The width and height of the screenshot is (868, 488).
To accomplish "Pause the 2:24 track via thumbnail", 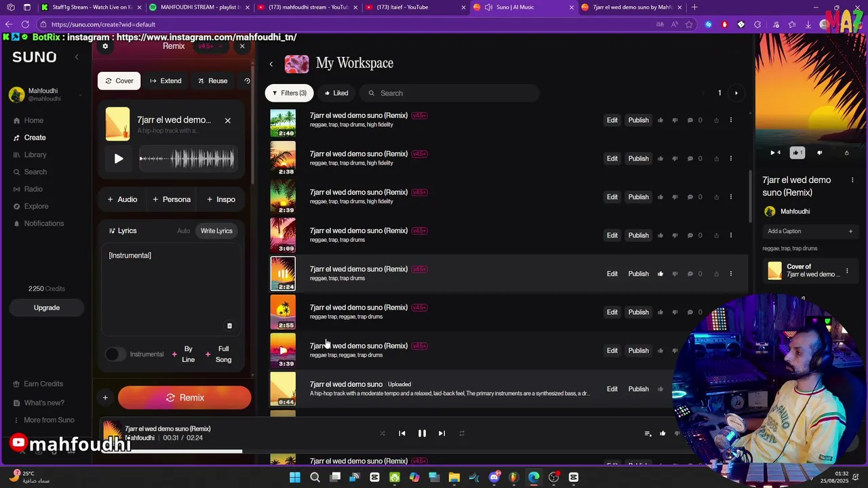I will [x=283, y=273].
